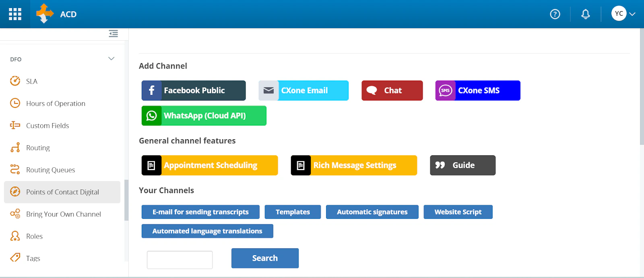
Task: Click the Search button
Action: click(265, 258)
